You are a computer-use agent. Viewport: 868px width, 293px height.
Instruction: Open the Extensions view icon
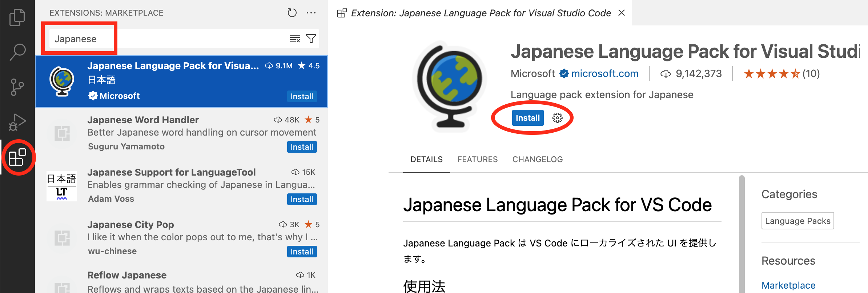pos(17,157)
